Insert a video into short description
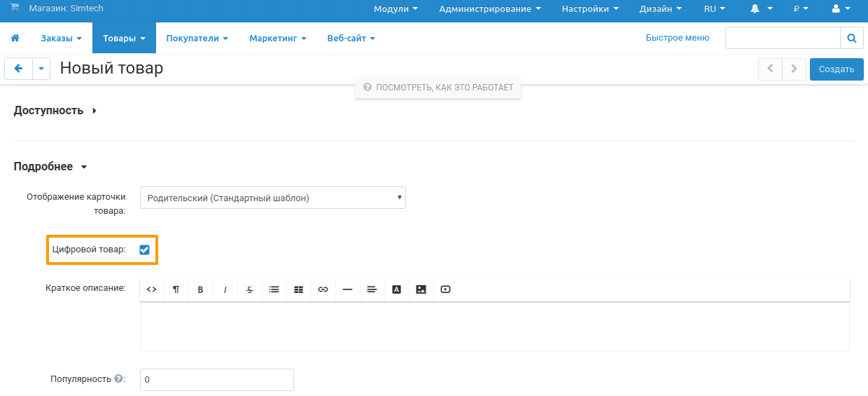This screenshot has height=396, width=868. 446,289
